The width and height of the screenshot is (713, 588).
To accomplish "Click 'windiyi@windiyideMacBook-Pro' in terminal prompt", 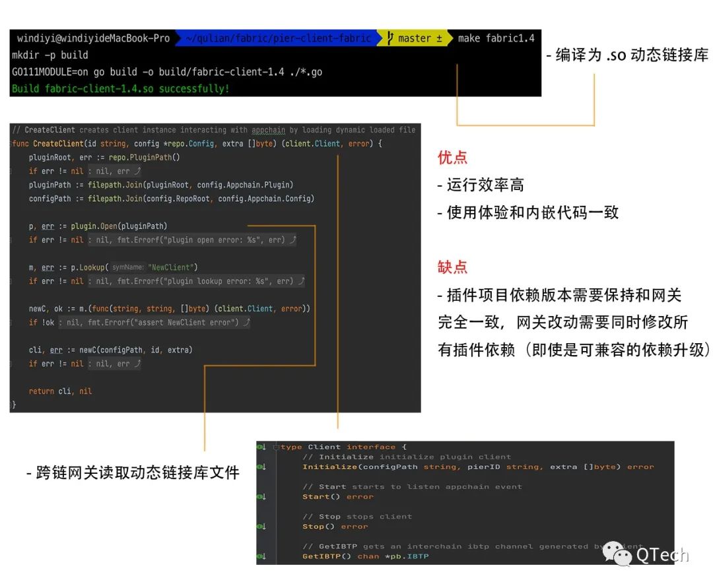I will (93, 38).
